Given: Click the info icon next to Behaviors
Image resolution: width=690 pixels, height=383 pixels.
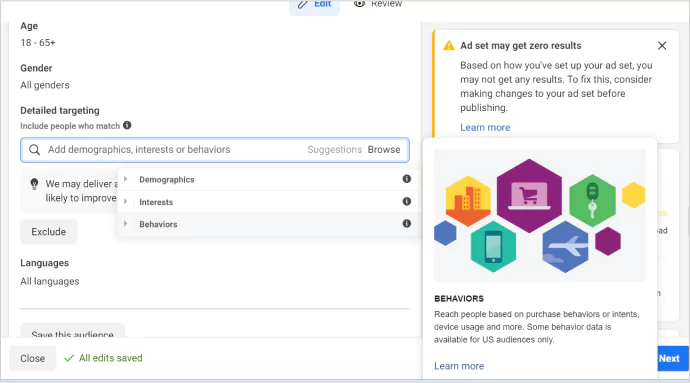Looking at the screenshot, I should tap(407, 223).
